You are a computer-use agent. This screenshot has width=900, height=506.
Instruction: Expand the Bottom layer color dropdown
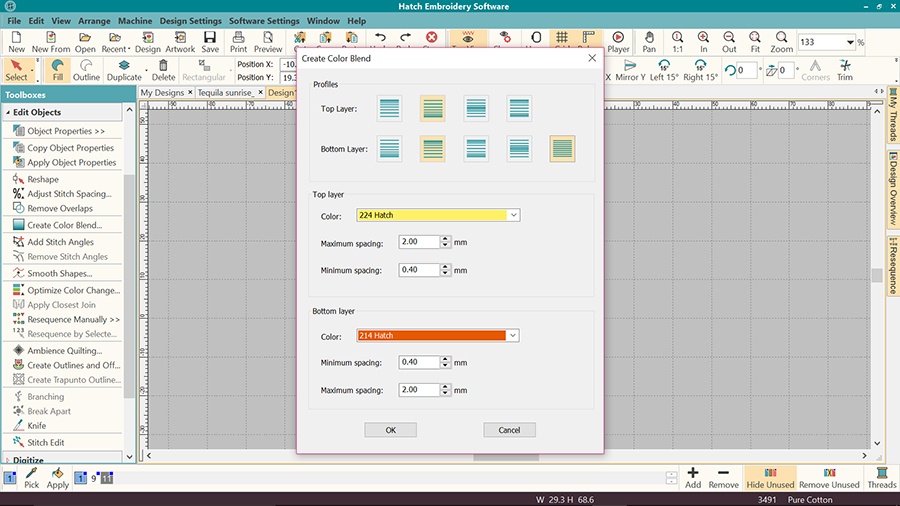pyautogui.click(x=514, y=335)
